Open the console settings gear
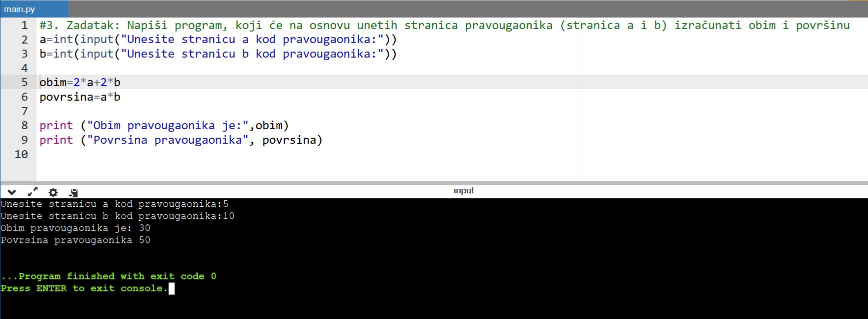The width and height of the screenshot is (868, 319). (53, 192)
